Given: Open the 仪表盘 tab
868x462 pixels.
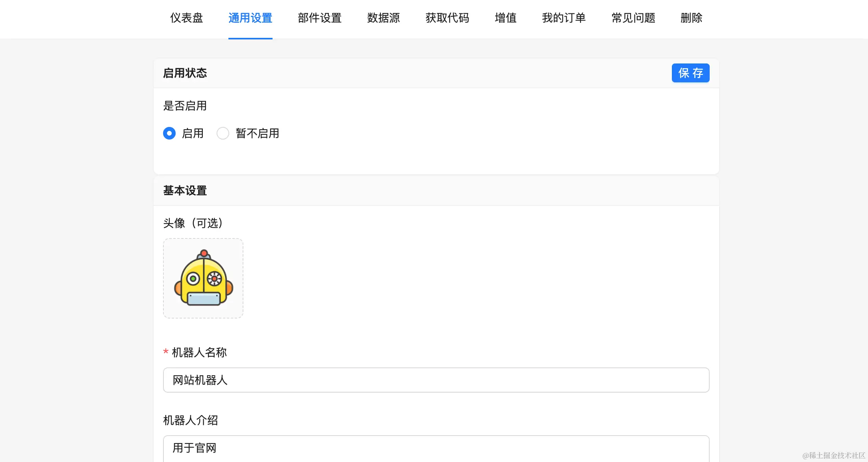Looking at the screenshot, I should [x=186, y=18].
